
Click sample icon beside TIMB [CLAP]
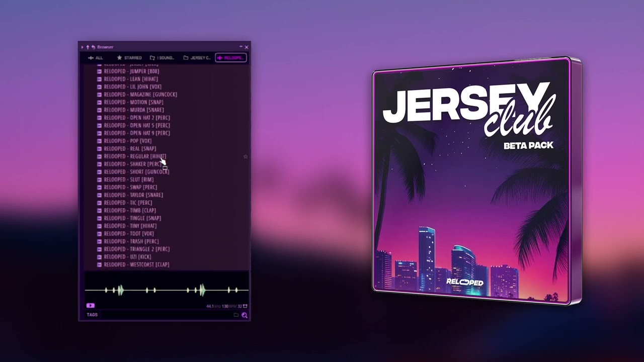[x=100, y=211]
